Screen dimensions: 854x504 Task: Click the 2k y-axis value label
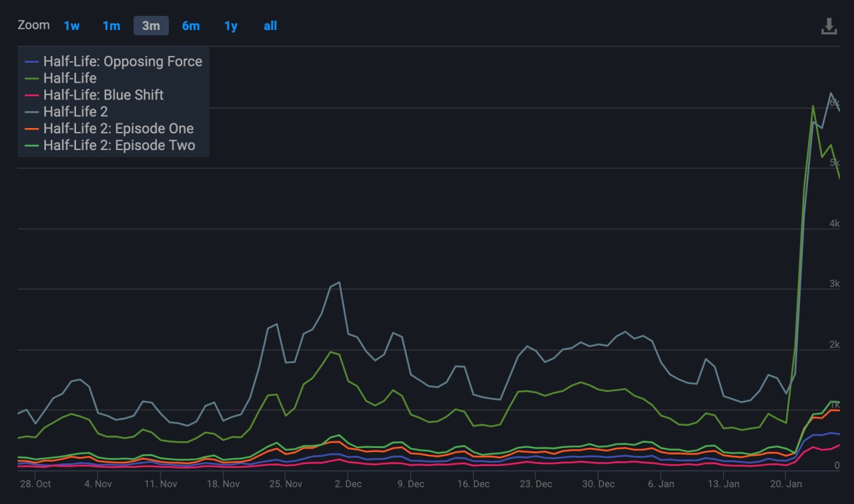point(834,345)
